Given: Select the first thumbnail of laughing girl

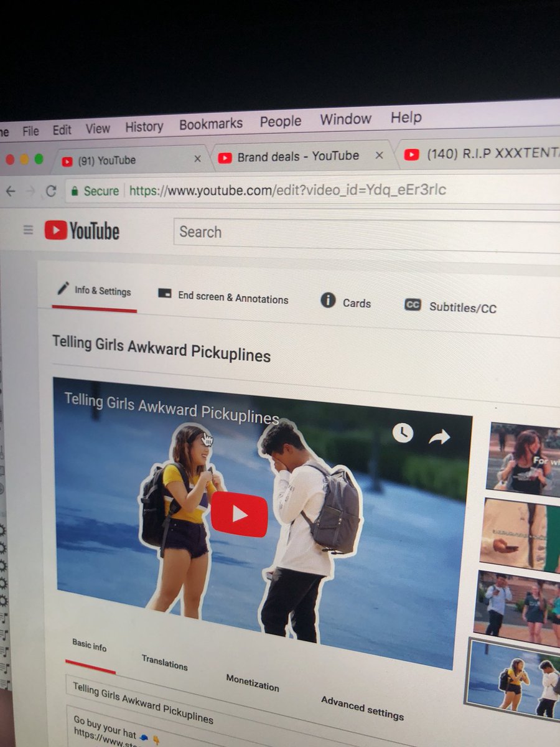Looking at the screenshot, I should click(x=524, y=458).
